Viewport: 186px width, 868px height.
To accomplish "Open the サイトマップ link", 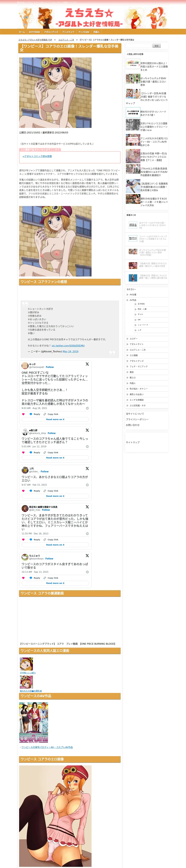I will click(x=133, y=442).
